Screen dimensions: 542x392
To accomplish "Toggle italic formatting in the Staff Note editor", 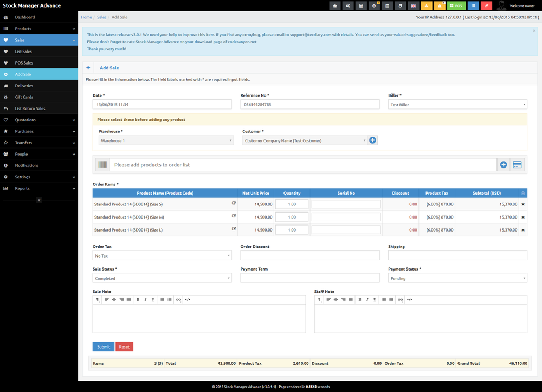I will (366, 299).
